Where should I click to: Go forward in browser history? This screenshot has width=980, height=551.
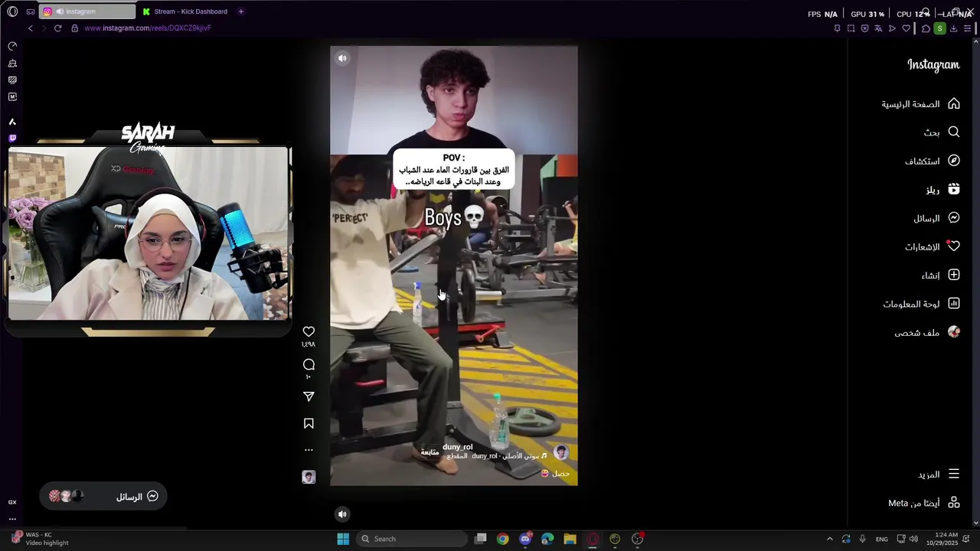[x=44, y=28]
